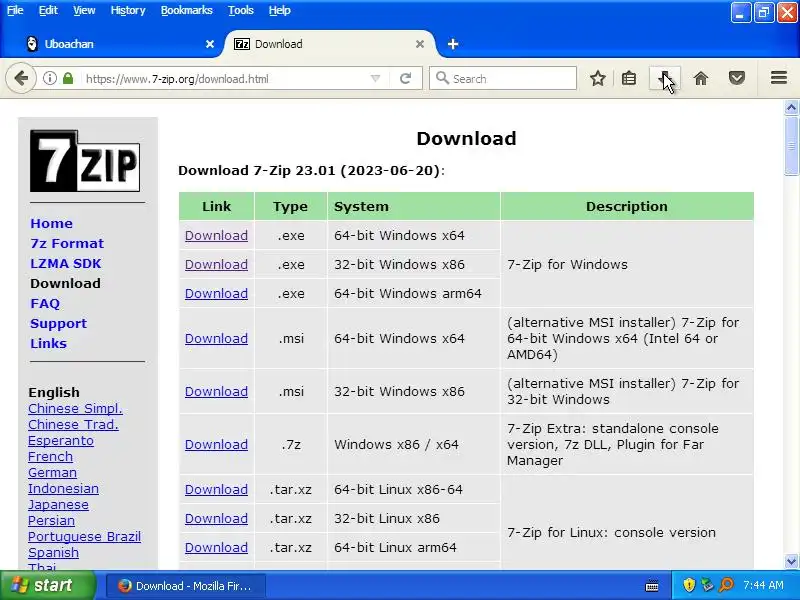Switch language to Esperanto
The width and height of the screenshot is (800, 600).
pos(61,441)
